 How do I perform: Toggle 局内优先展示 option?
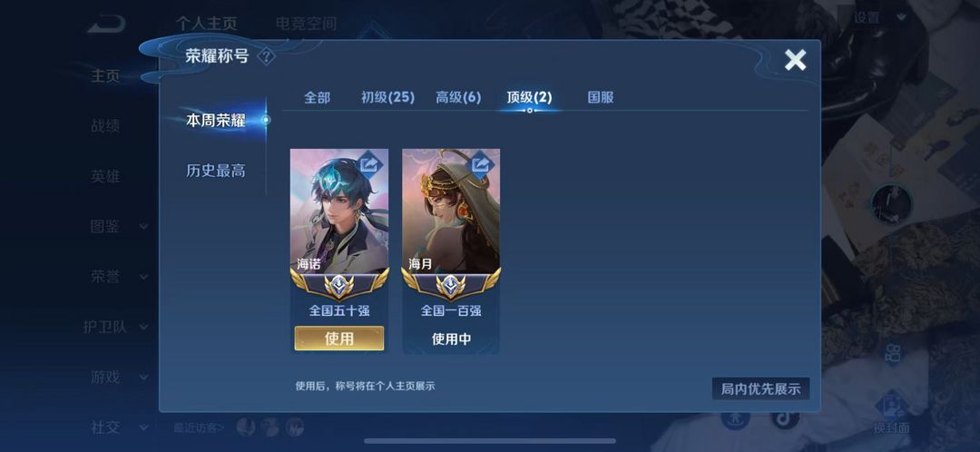(760, 388)
